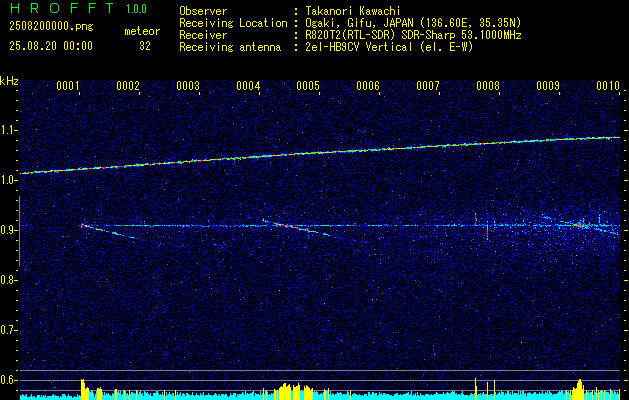Image resolution: width=629 pixels, height=400 pixels.
Task: Select time marker 0010
Action: point(608,86)
